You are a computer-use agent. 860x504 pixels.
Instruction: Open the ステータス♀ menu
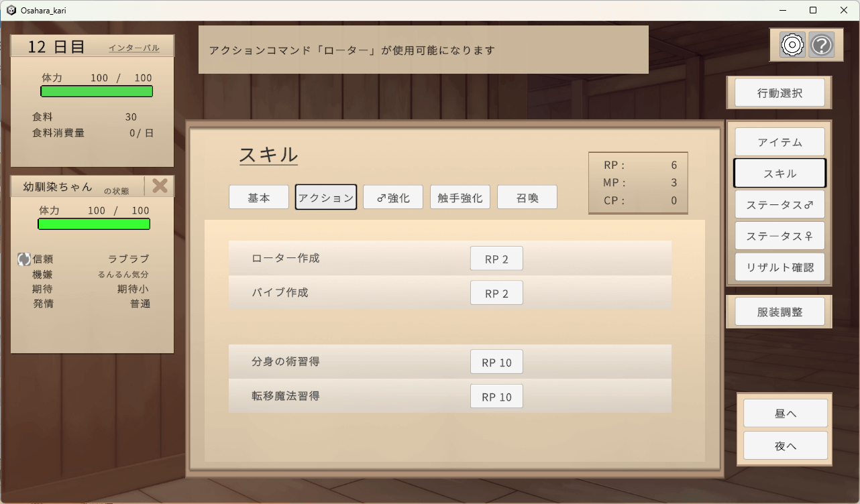(x=780, y=236)
